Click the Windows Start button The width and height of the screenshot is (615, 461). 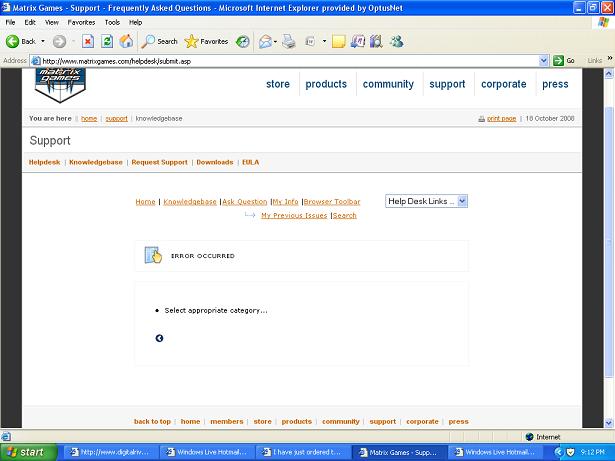29,452
